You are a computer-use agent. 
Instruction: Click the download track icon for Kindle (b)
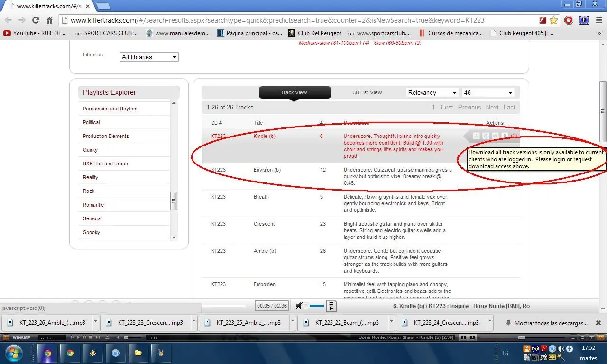pyautogui.click(x=477, y=136)
